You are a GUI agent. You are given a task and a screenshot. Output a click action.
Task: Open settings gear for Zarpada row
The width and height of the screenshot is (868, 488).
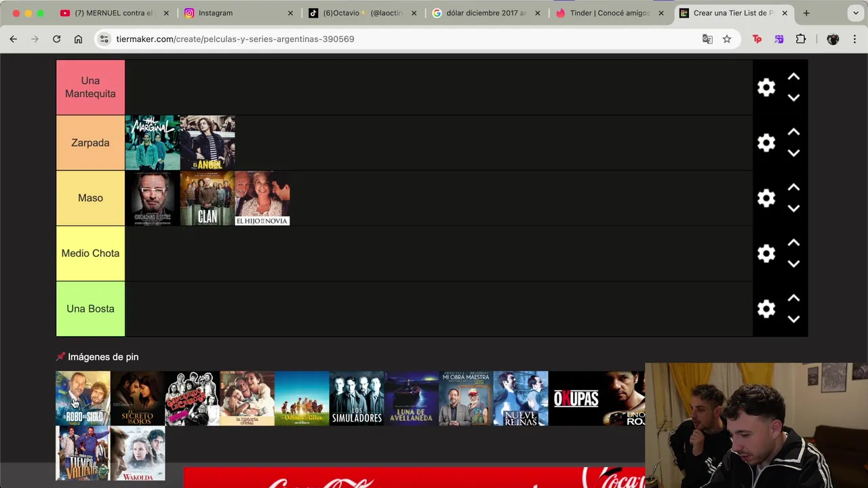pyautogui.click(x=766, y=142)
